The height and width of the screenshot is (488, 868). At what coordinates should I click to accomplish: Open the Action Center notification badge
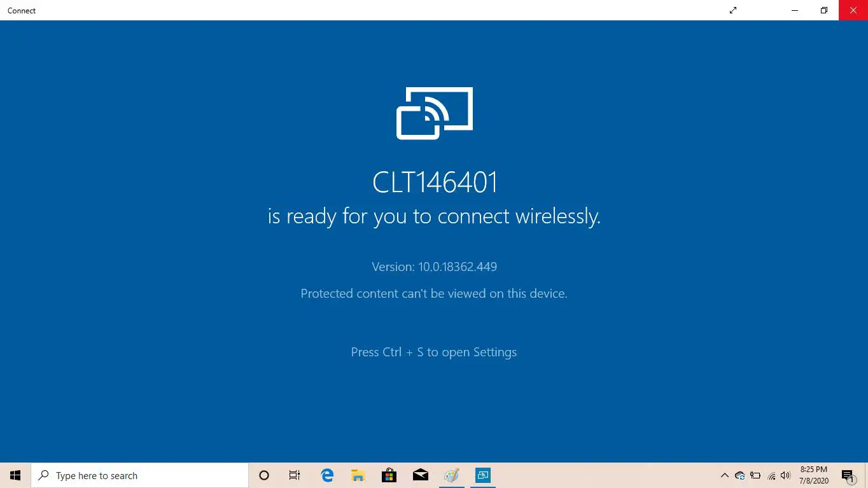846,475
